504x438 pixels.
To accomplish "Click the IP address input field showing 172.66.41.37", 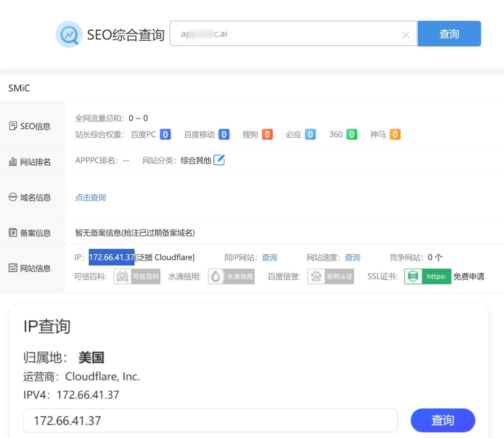I will point(211,420).
